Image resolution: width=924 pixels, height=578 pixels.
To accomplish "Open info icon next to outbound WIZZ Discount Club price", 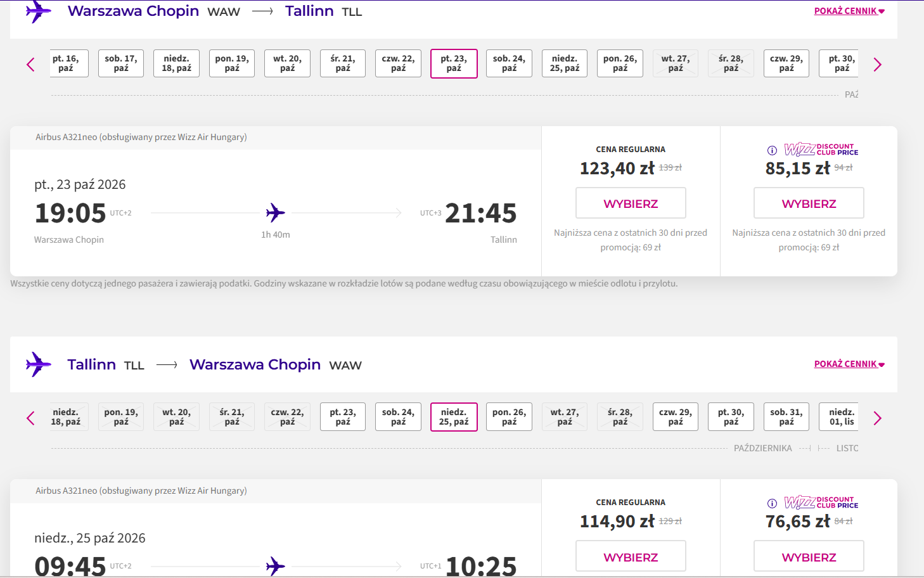I will (772, 150).
